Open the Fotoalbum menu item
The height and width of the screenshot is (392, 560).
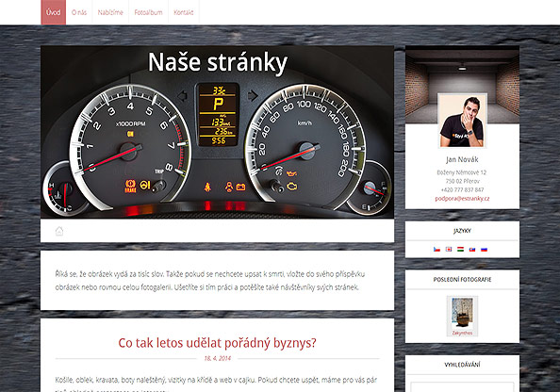pyautogui.click(x=148, y=12)
